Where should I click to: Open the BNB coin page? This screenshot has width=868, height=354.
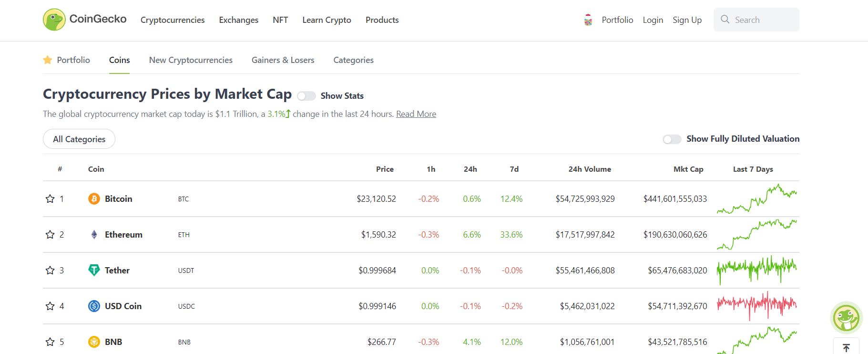[113, 342]
